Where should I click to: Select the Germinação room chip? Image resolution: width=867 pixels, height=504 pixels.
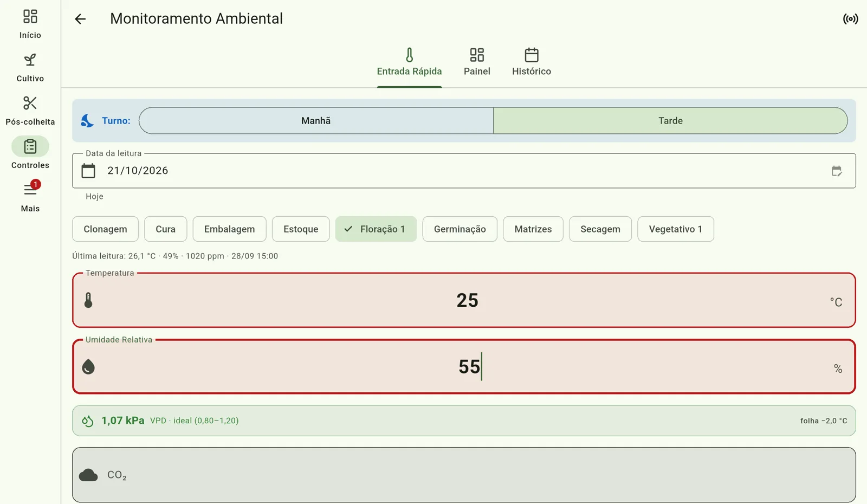[460, 229]
